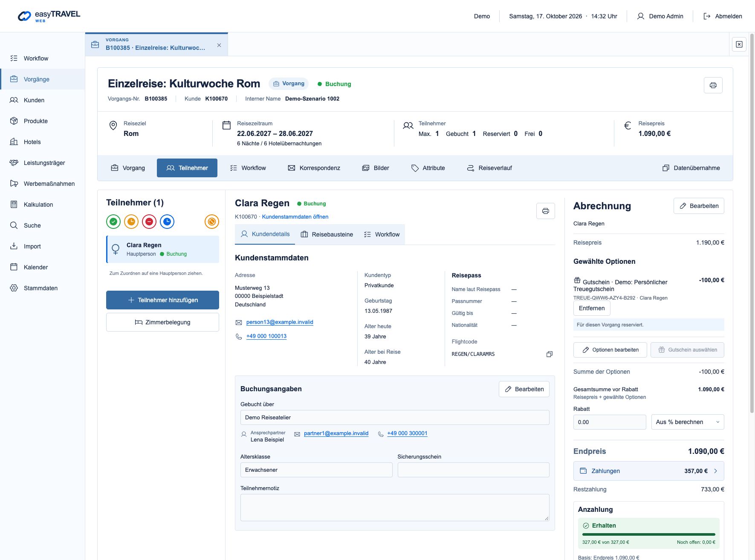Open Kalender in the sidebar

pyautogui.click(x=43, y=267)
